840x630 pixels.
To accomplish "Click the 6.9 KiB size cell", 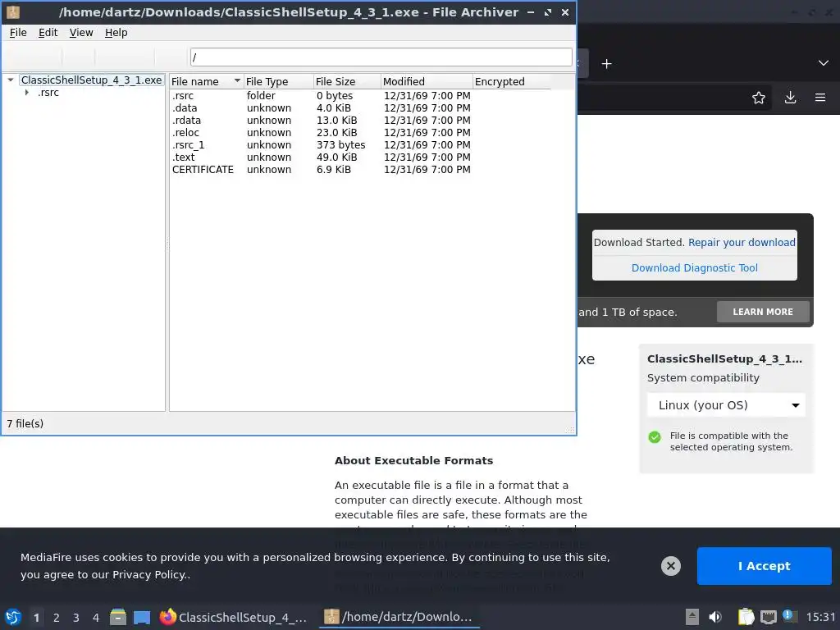I will [334, 170].
